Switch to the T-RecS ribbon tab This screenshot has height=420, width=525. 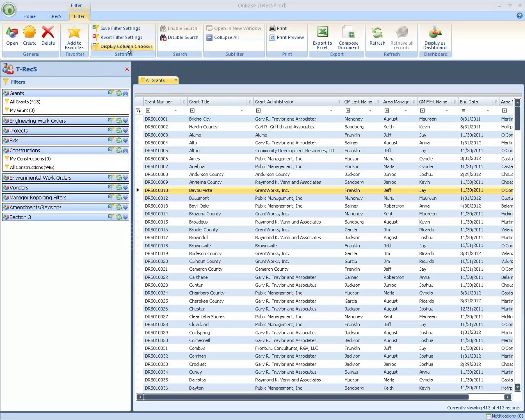(x=54, y=16)
